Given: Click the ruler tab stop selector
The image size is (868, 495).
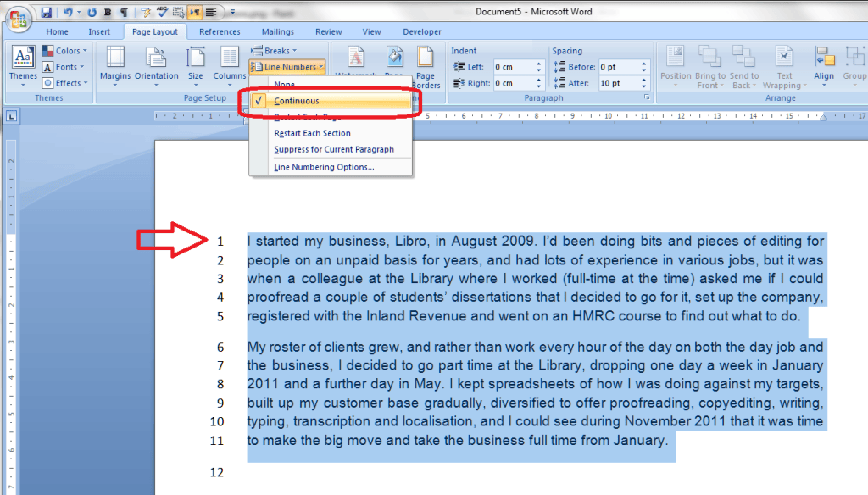Looking at the screenshot, I should pos(12,116).
